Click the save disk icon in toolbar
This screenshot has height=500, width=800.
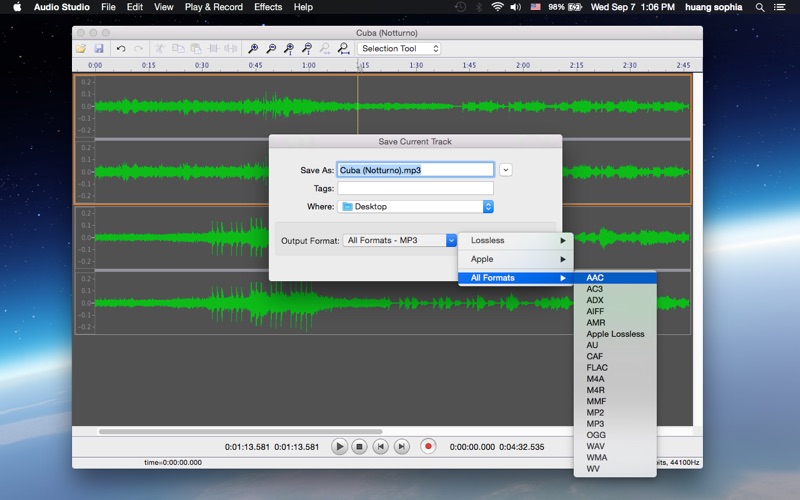[98, 48]
